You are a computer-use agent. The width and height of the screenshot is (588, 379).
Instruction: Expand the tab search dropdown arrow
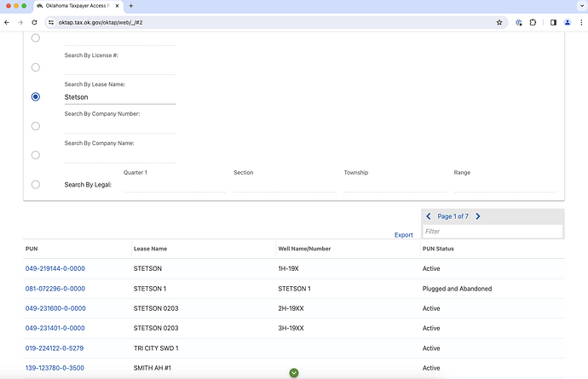[581, 6]
